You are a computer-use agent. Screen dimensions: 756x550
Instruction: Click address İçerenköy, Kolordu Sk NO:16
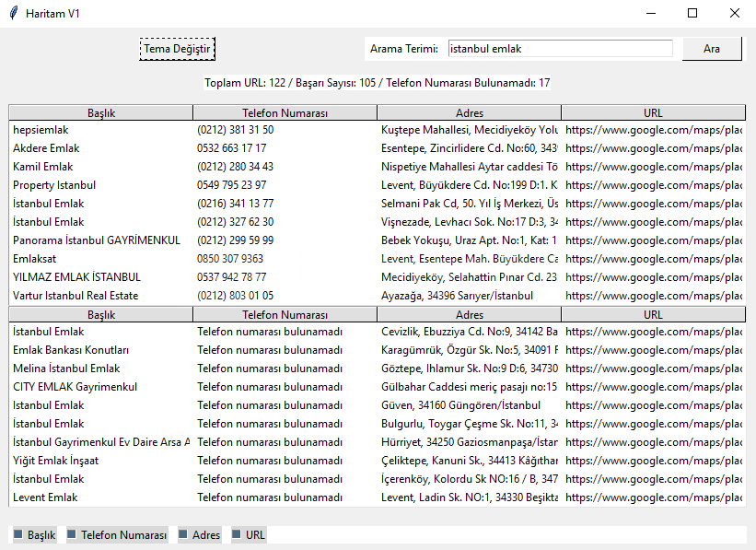(470, 478)
